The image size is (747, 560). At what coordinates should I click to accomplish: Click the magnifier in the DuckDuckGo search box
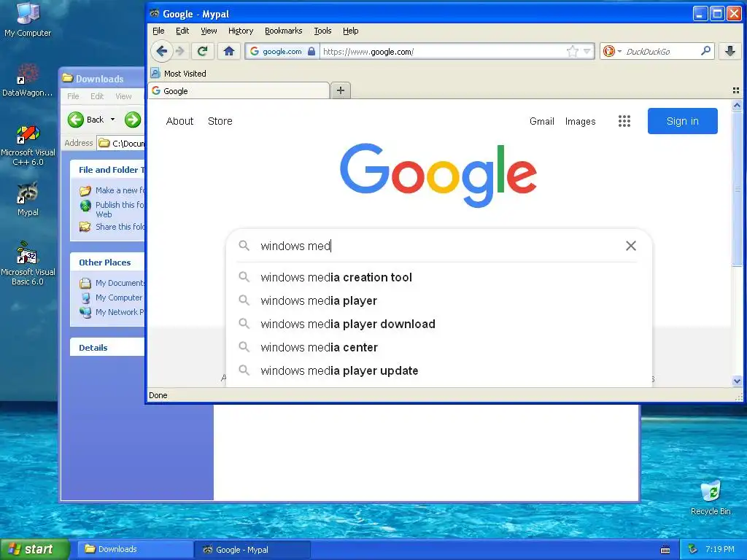pyautogui.click(x=705, y=50)
